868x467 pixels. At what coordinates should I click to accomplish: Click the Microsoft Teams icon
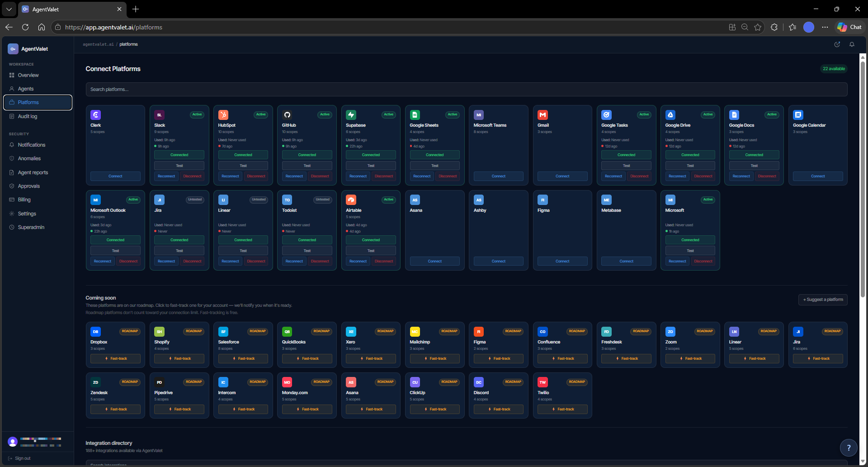tap(479, 115)
